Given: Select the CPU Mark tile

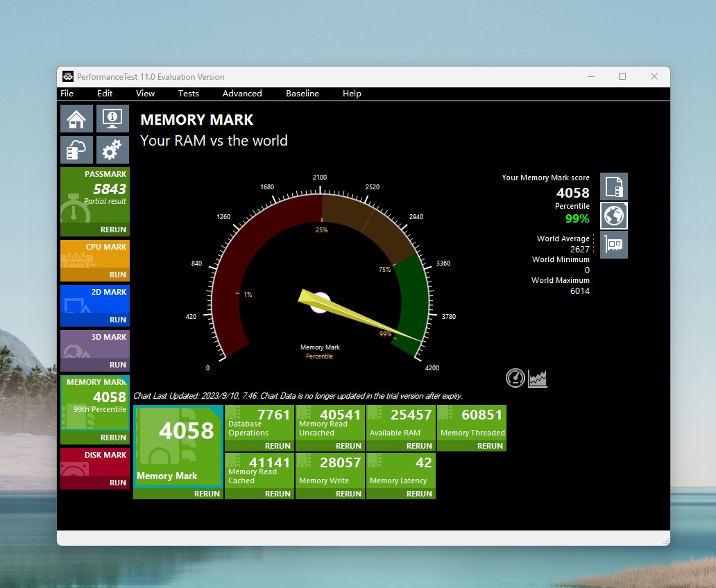Looking at the screenshot, I should 95,254.
